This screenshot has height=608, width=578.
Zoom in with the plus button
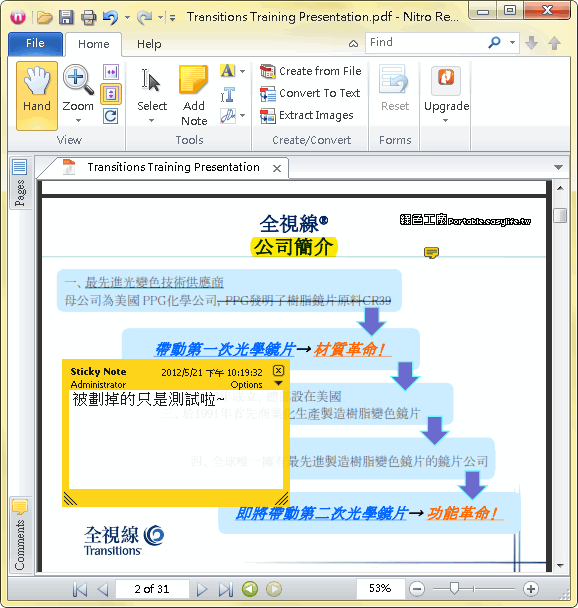(531, 589)
